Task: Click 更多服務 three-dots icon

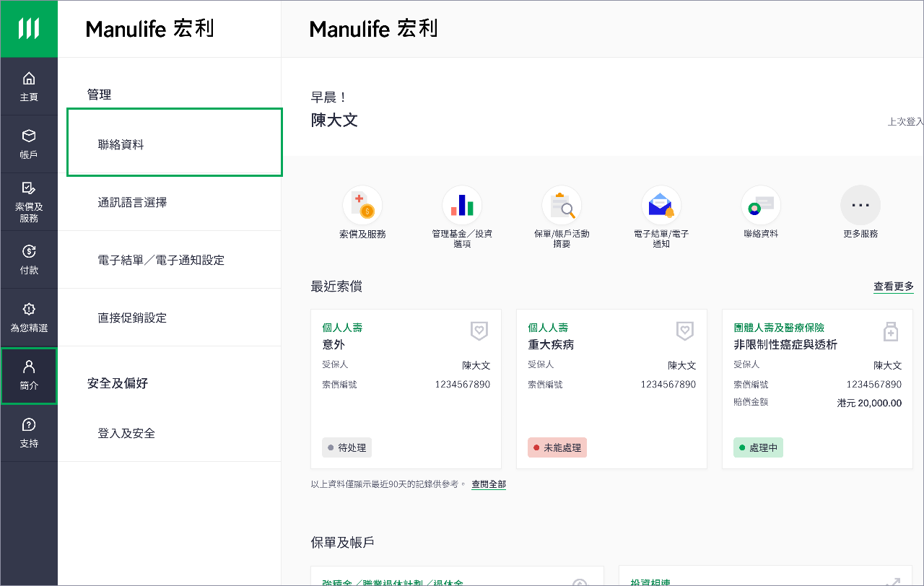Action: pos(860,206)
